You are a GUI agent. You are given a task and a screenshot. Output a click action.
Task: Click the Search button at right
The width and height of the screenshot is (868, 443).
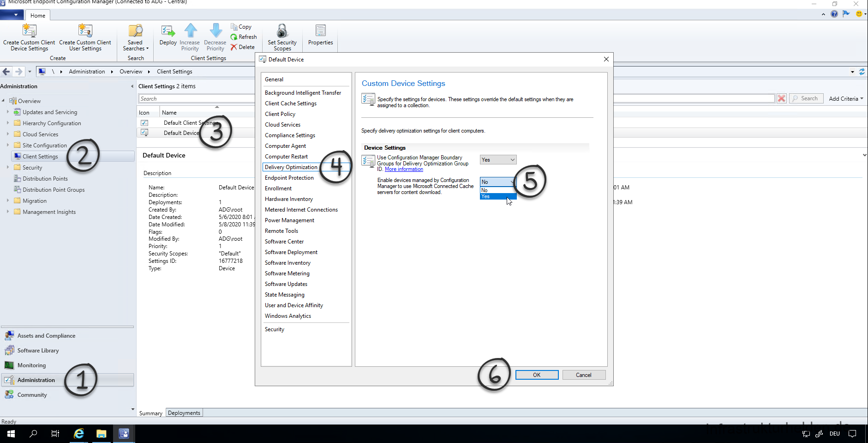806,98
